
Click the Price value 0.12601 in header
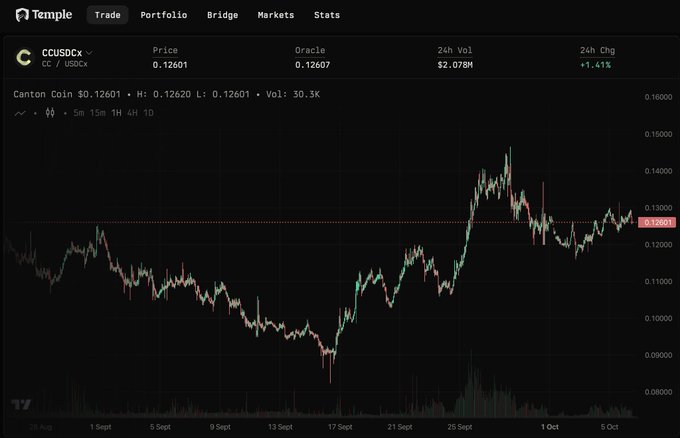pyautogui.click(x=170, y=65)
